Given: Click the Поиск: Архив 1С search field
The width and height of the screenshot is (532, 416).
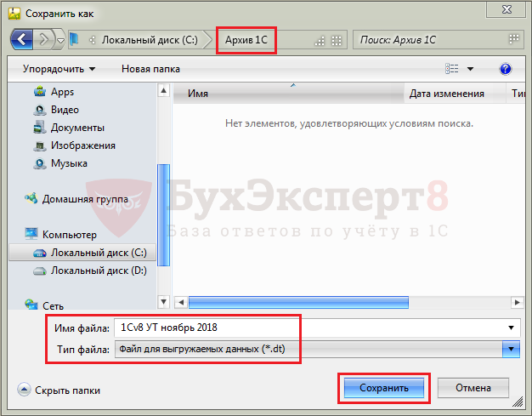Looking at the screenshot, I should tap(438, 40).
